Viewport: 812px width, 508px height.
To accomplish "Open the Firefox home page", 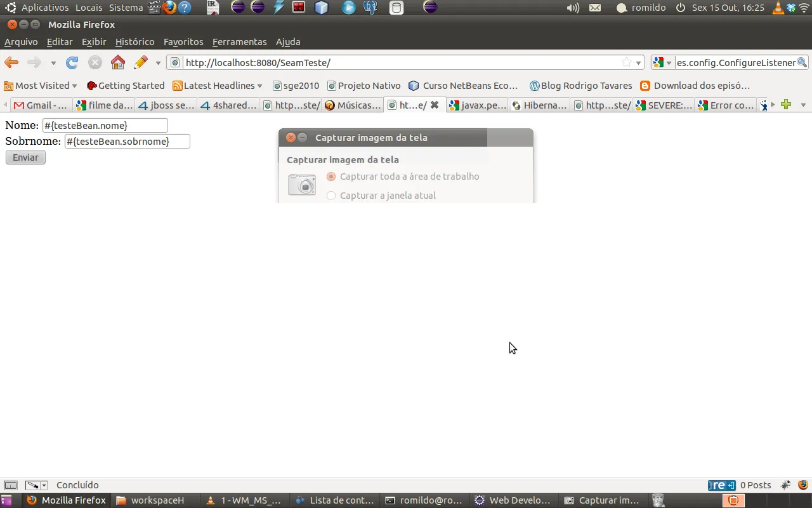I will [118, 62].
